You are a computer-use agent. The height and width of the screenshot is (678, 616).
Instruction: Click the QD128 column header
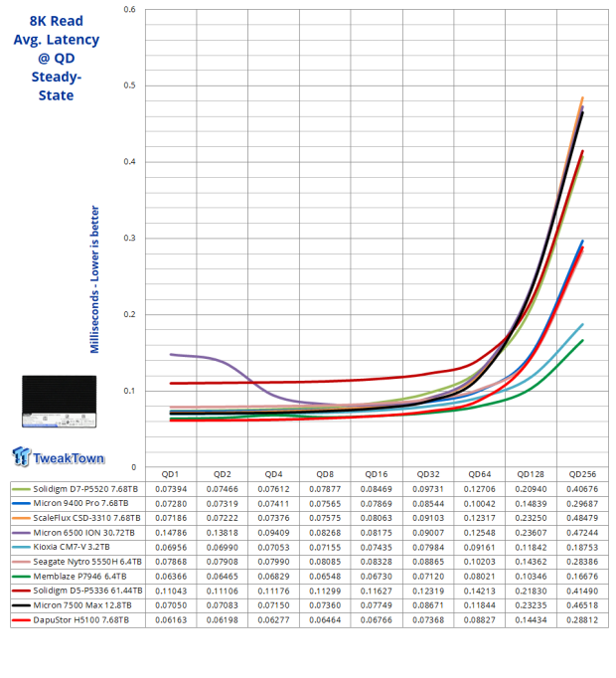click(x=531, y=474)
